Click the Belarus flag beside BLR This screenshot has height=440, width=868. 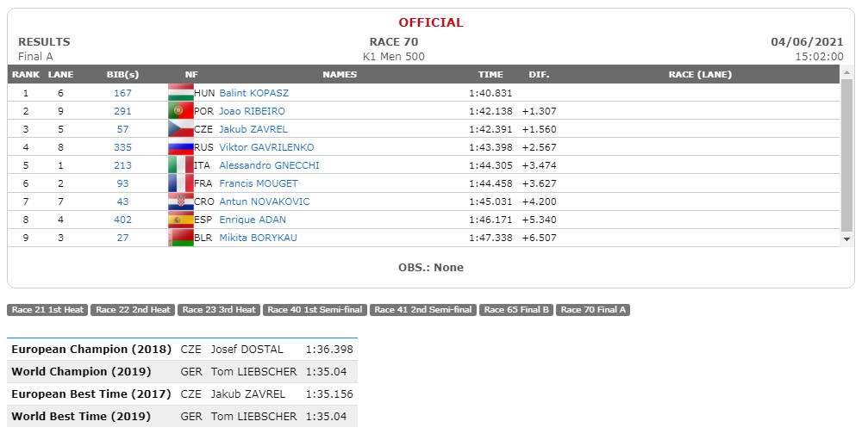pyautogui.click(x=180, y=238)
